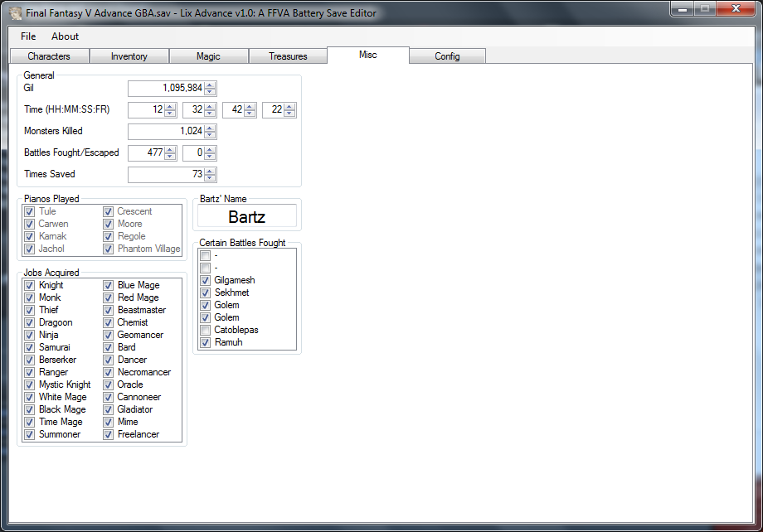The width and height of the screenshot is (763, 532).
Task: Switch to the Treasures tab
Action: (x=288, y=56)
